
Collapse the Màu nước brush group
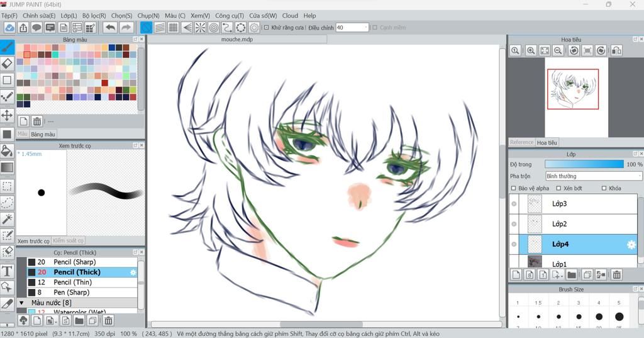(21, 303)
